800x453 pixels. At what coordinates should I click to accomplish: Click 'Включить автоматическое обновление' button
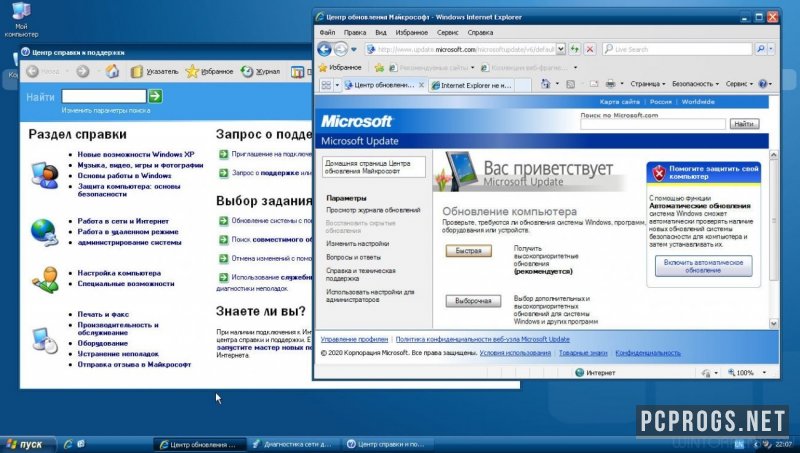tap(703, 266)
